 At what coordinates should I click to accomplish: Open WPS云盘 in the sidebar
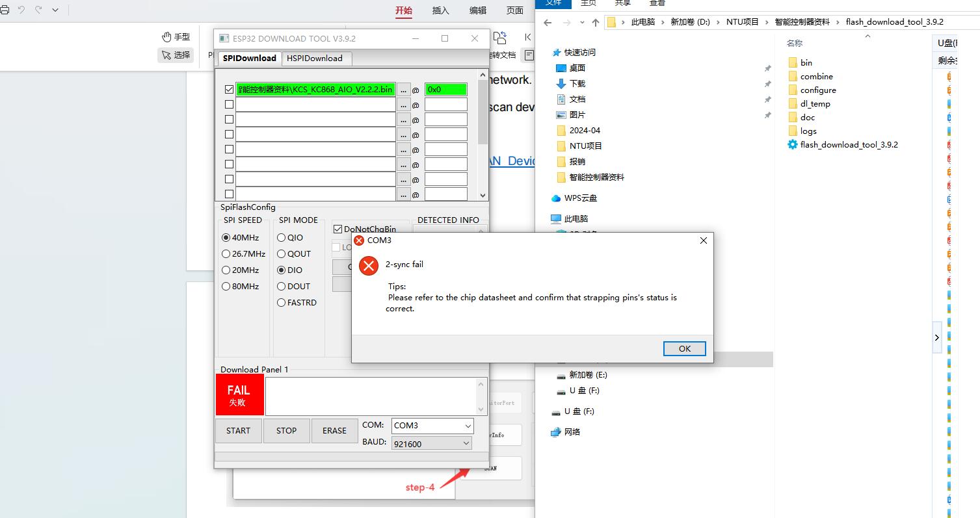580,198
